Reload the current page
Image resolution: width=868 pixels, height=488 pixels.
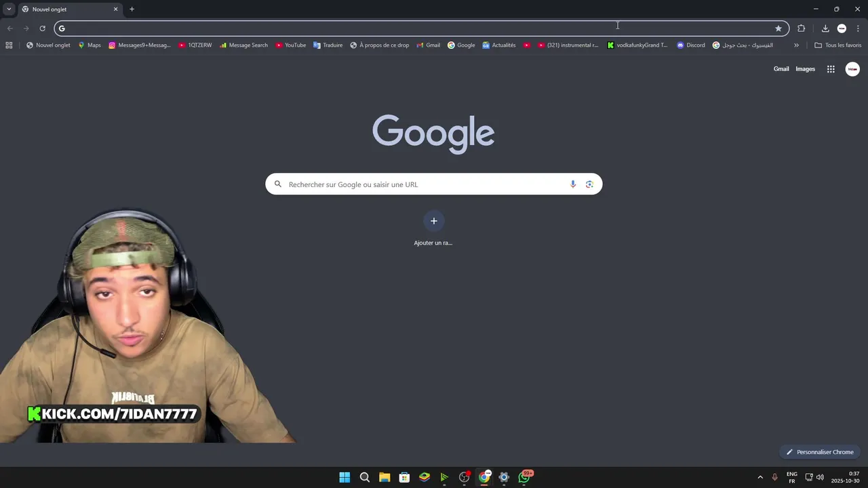point(42,28)
